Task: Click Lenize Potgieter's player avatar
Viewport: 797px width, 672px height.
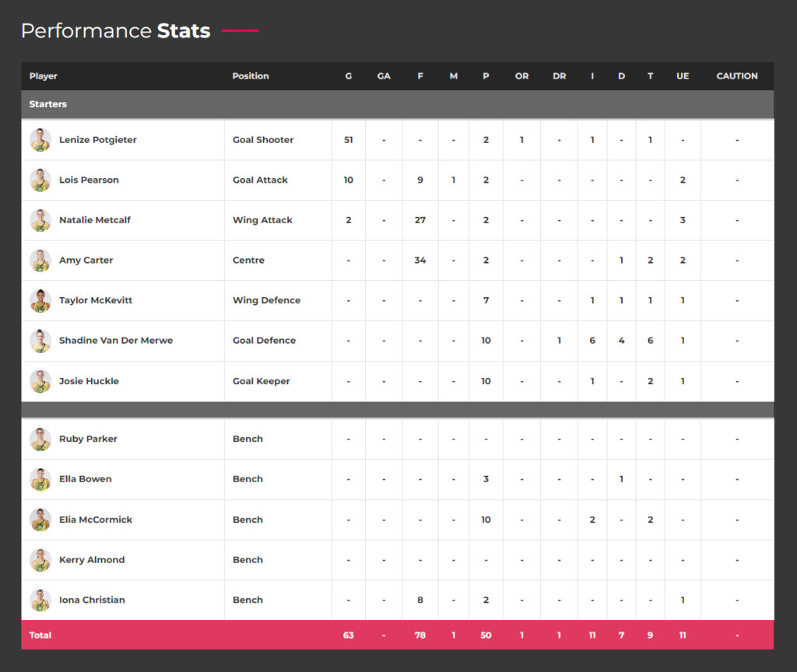Action: pos(40,140)
